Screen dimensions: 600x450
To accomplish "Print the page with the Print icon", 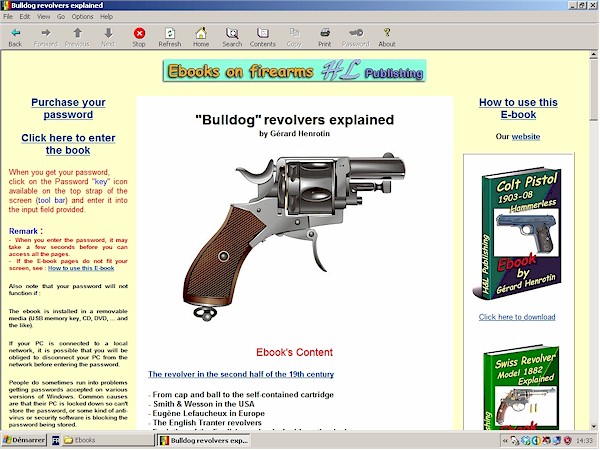I will pyautogui.click(x=325, y=37).
